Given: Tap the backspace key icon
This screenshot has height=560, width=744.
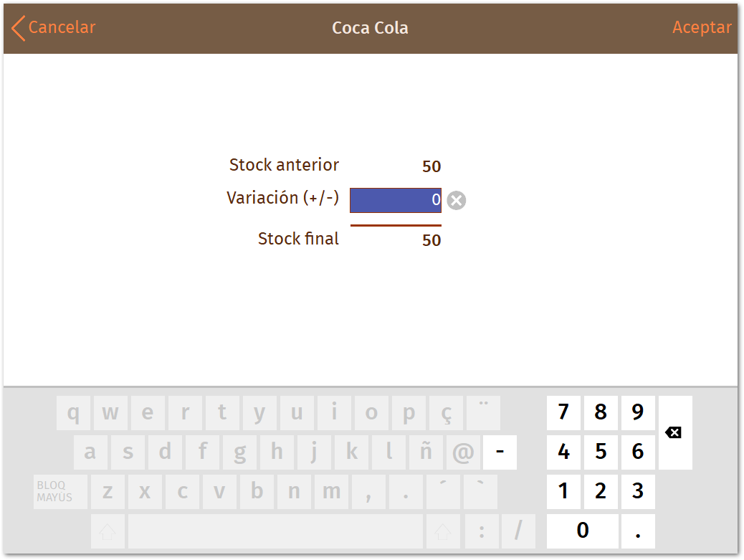Looking at the screenshot, I should [674, 432].
